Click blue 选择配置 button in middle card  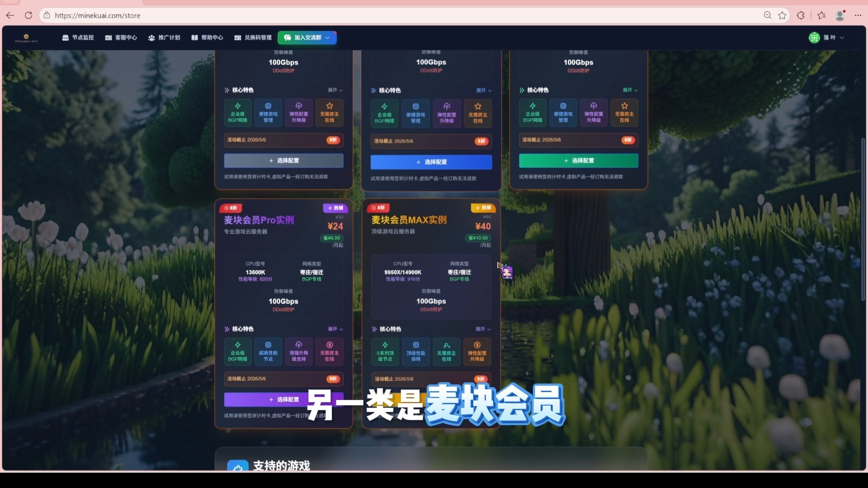[x=431, y=162]
